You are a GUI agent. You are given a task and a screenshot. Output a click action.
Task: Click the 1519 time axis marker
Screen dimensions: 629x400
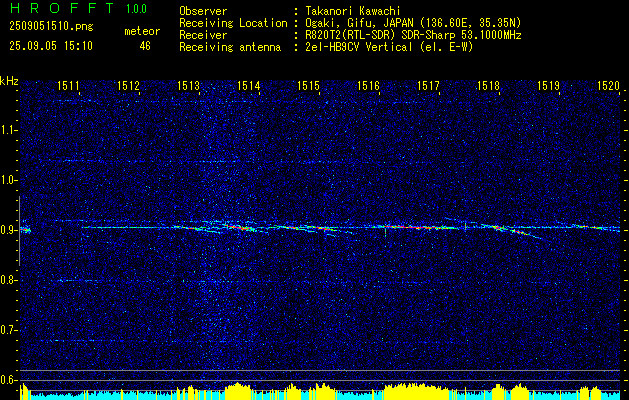[548, 85]
